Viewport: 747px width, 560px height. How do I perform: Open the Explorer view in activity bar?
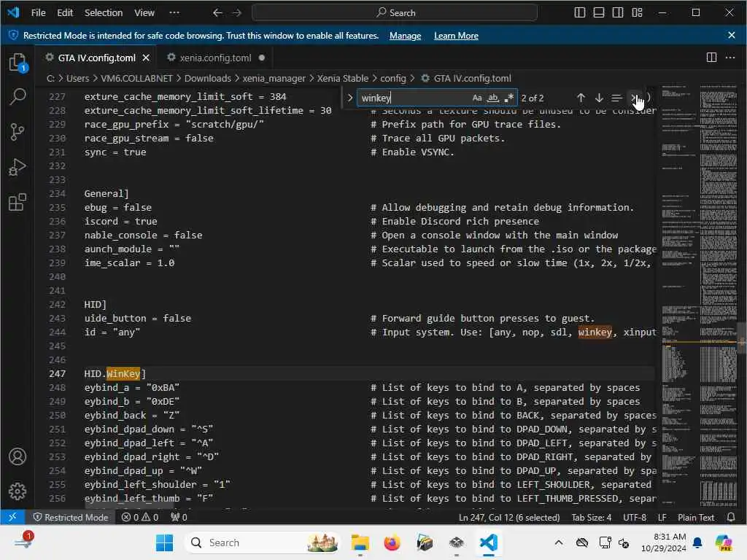click(18, 62)
